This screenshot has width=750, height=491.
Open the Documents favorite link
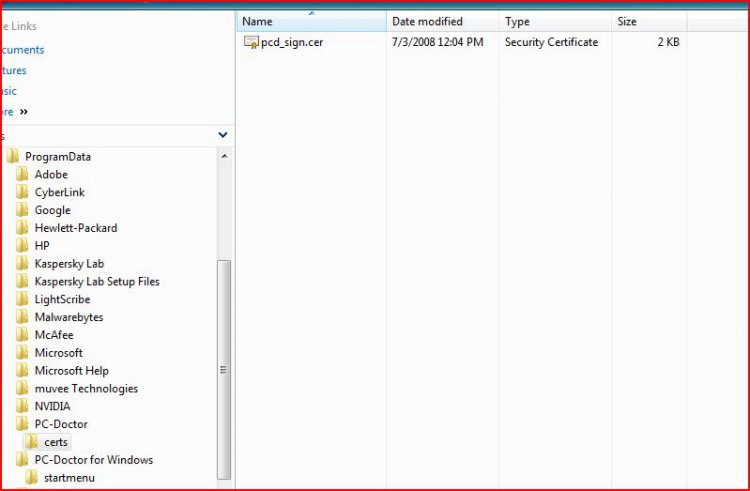click(22, 50)
